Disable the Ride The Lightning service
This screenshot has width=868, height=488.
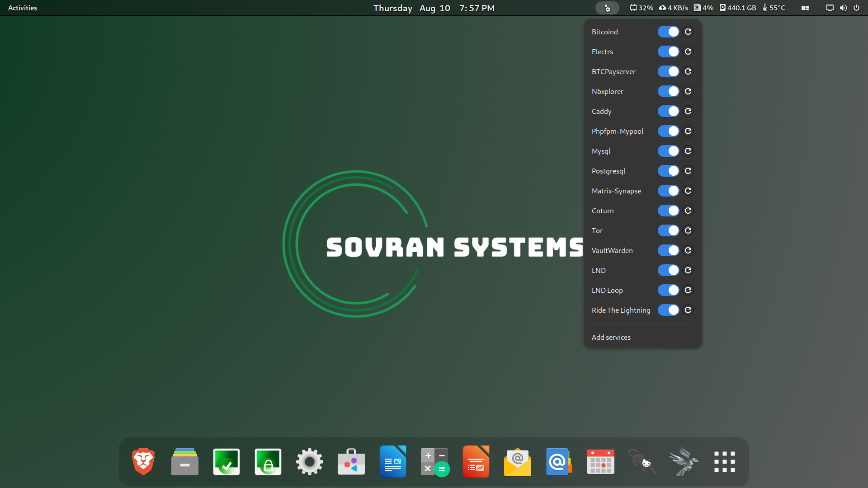(668, 310)
